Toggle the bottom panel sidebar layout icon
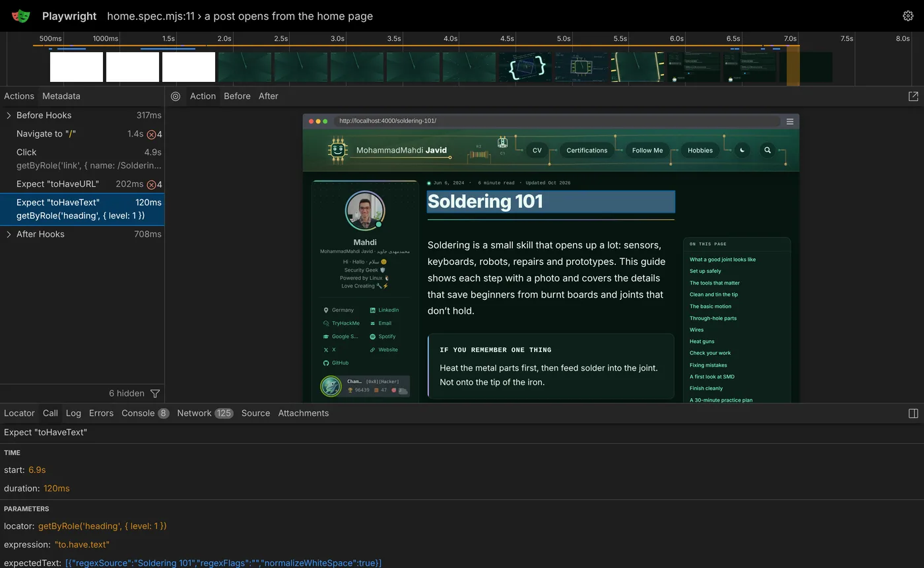 coord(913,413)
